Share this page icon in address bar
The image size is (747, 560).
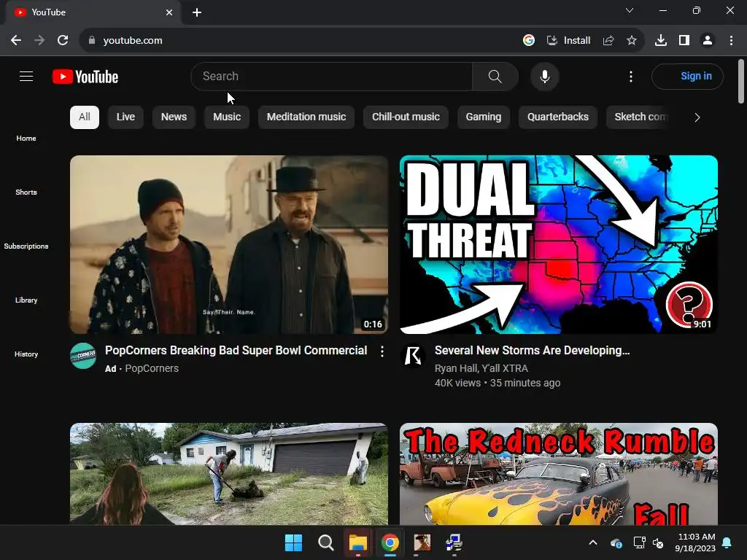point(608,41)
